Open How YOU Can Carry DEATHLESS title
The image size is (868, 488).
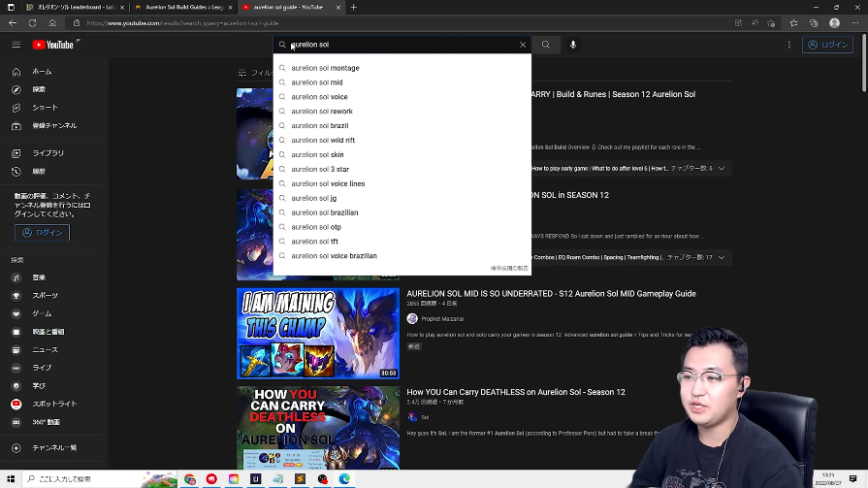(x=516, y=392)
